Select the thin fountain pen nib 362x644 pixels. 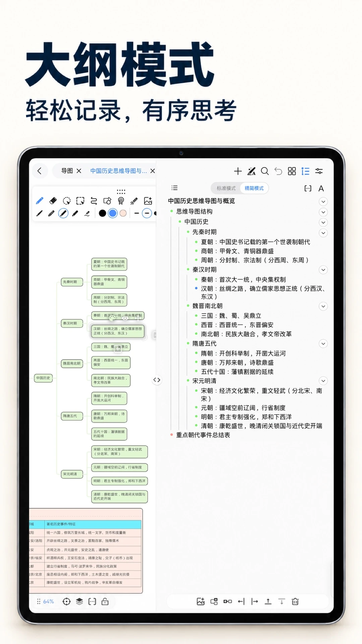[40, 213]
